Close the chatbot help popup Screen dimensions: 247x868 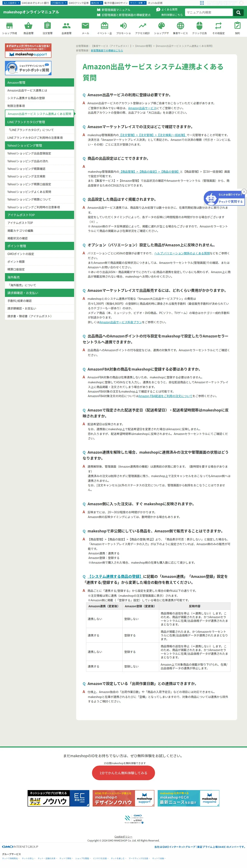pos(244,191)
